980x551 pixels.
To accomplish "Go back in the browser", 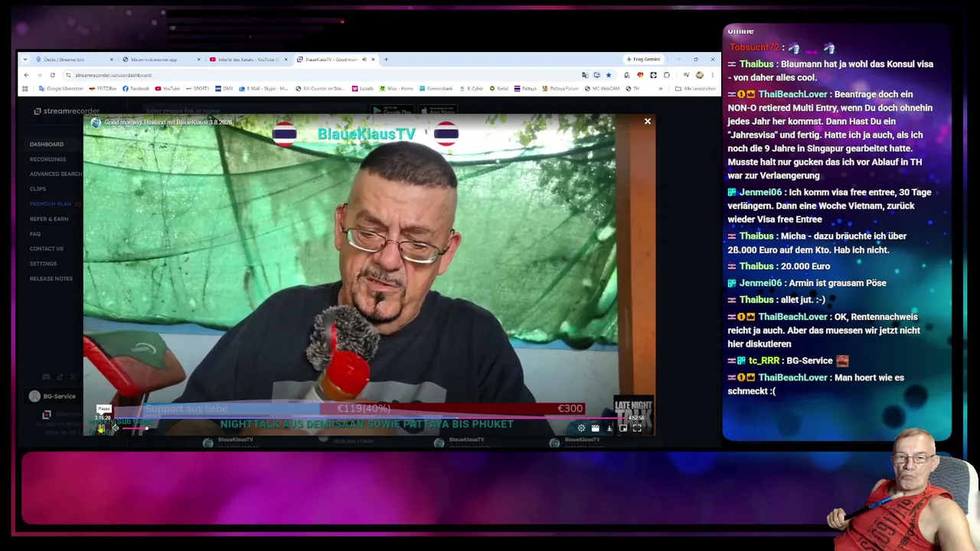I will click(26, 75).
